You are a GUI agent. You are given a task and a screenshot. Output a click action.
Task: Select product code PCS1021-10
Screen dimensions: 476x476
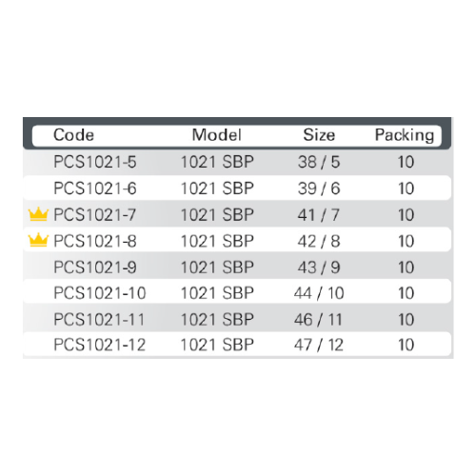100,293
